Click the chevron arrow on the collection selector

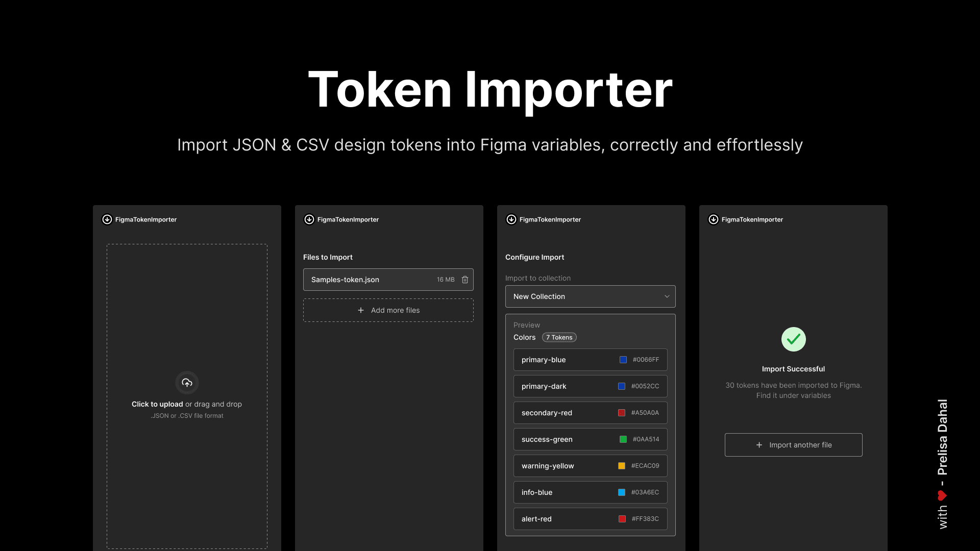point(667,296)
